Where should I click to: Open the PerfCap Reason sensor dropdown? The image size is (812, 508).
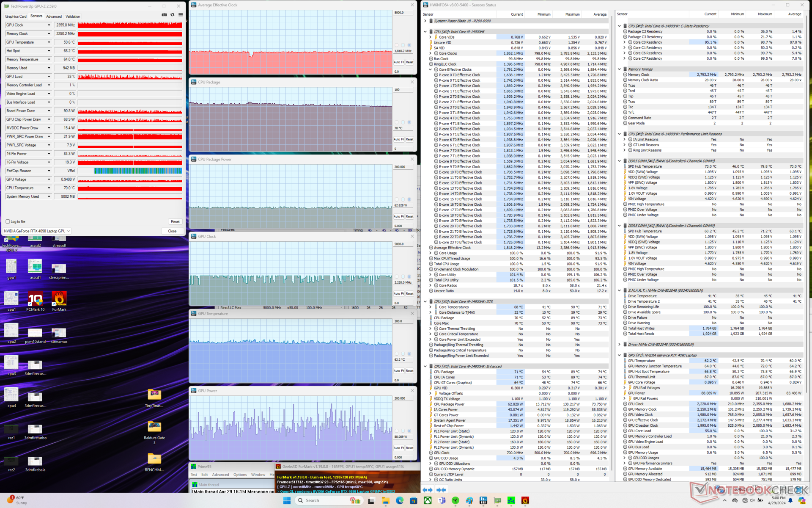[x=49, y=171]
